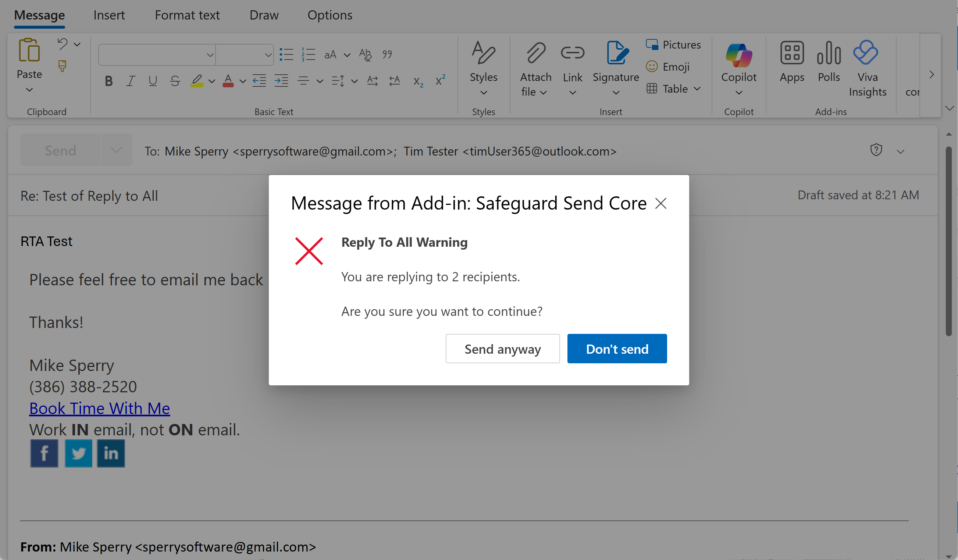Click the Send anyway button

point(503,349)
